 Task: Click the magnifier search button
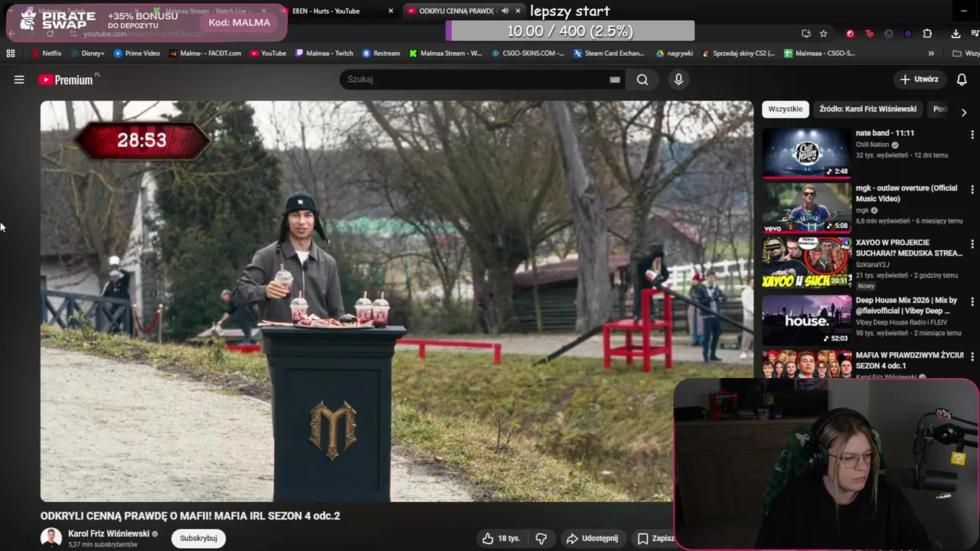pyautogui.click(x=642, y=80)
